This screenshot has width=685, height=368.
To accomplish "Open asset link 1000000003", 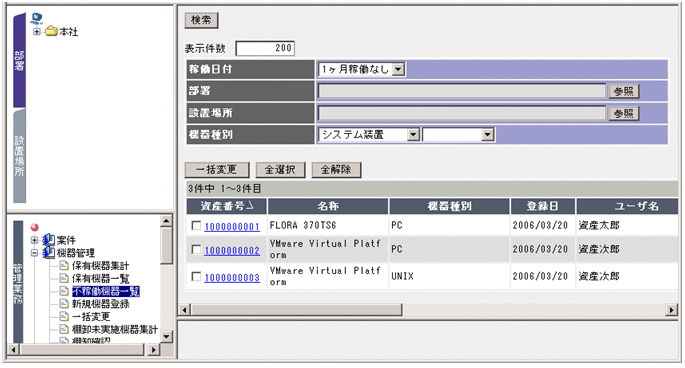I will 232,278.
